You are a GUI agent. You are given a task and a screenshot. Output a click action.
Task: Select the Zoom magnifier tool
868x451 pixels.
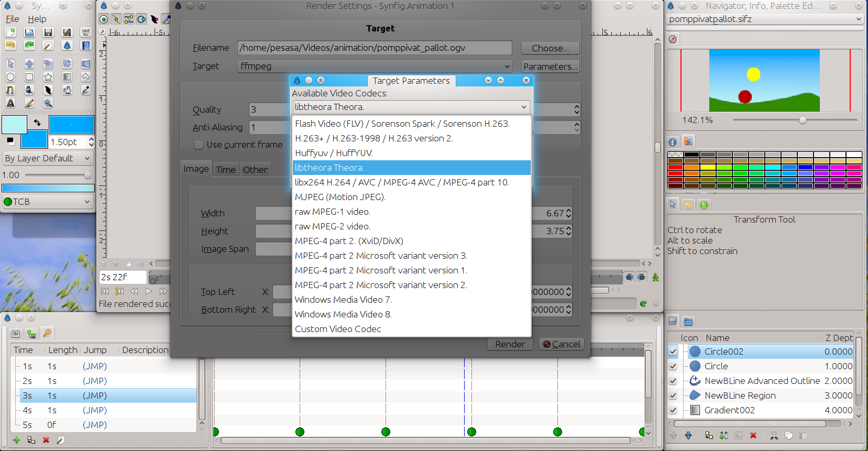tap(48, 103)
